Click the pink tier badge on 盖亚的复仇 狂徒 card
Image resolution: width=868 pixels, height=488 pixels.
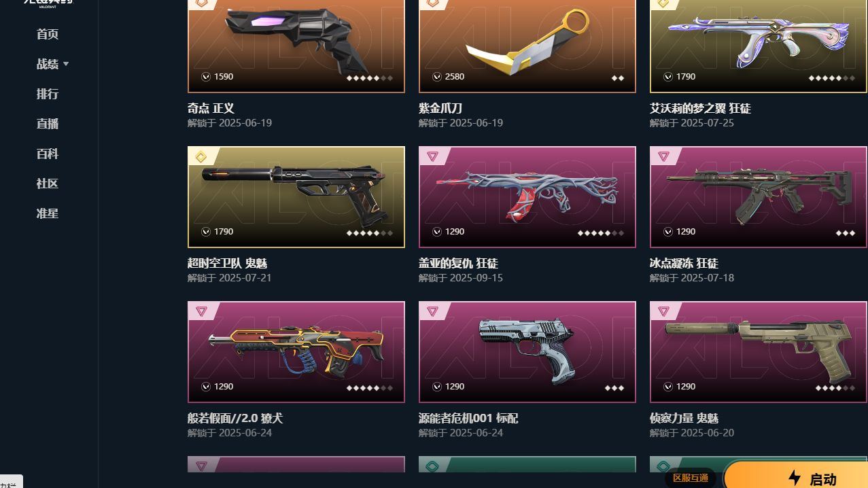432,157
